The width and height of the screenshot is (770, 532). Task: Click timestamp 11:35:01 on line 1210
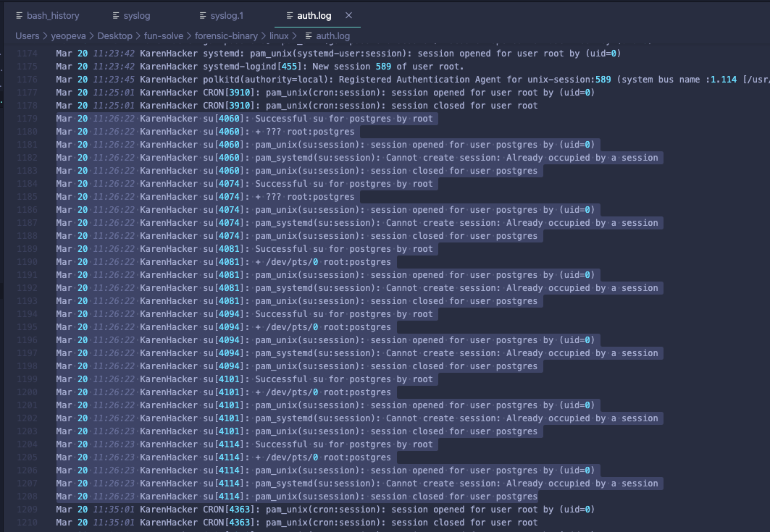point(114,522)
